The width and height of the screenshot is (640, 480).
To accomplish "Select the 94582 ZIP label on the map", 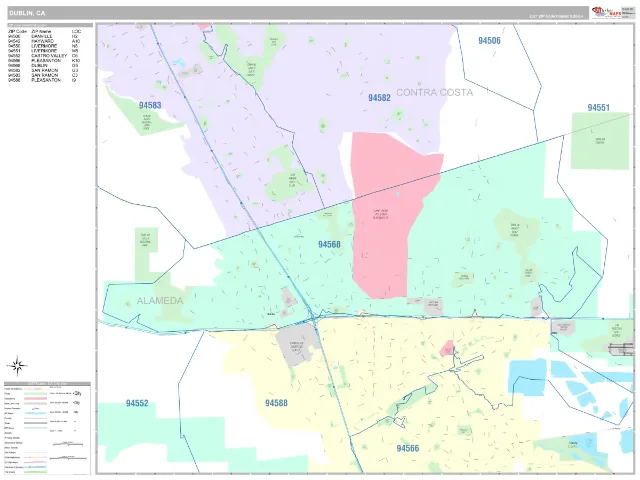I will pyautogui.click(x=379, y=98).
